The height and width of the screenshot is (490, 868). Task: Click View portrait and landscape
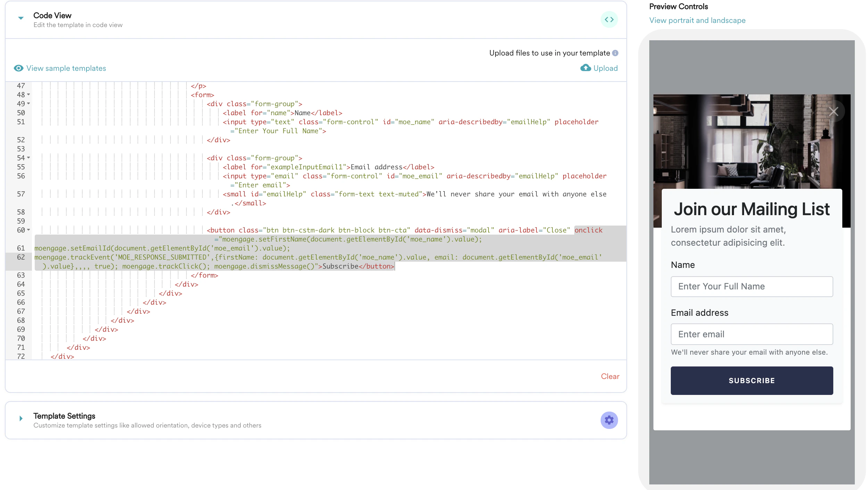pyautogui.click(x=697, y=20)
